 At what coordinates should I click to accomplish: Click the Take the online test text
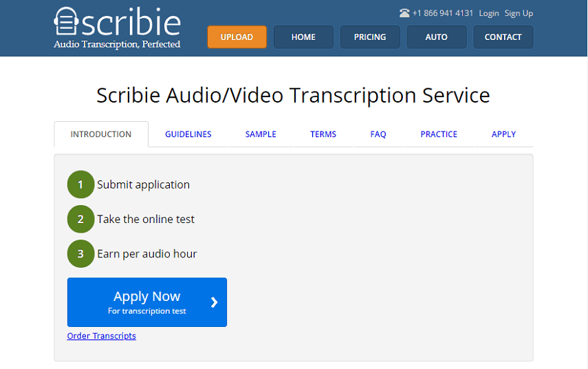pos(146,219)
